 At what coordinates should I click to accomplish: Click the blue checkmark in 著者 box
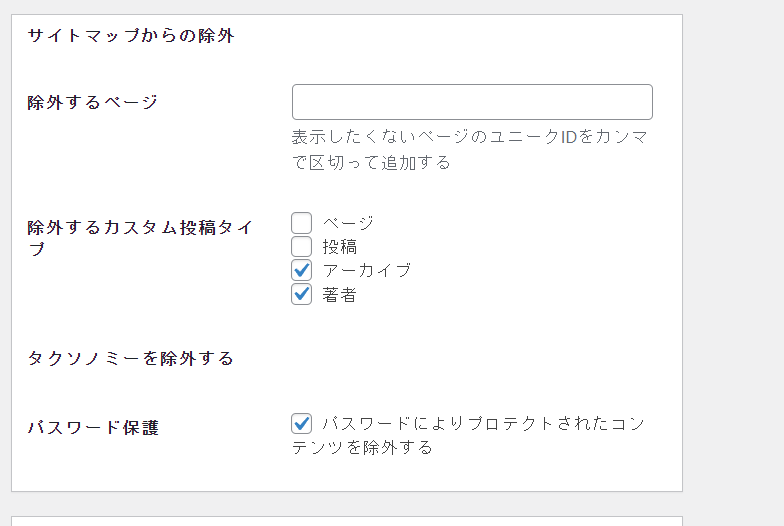302,294
